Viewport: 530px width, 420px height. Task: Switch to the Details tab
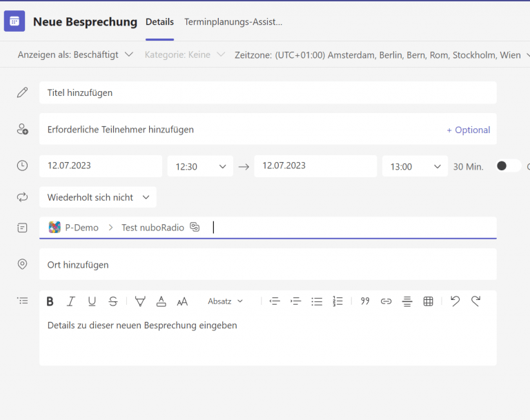pos(159,22)
